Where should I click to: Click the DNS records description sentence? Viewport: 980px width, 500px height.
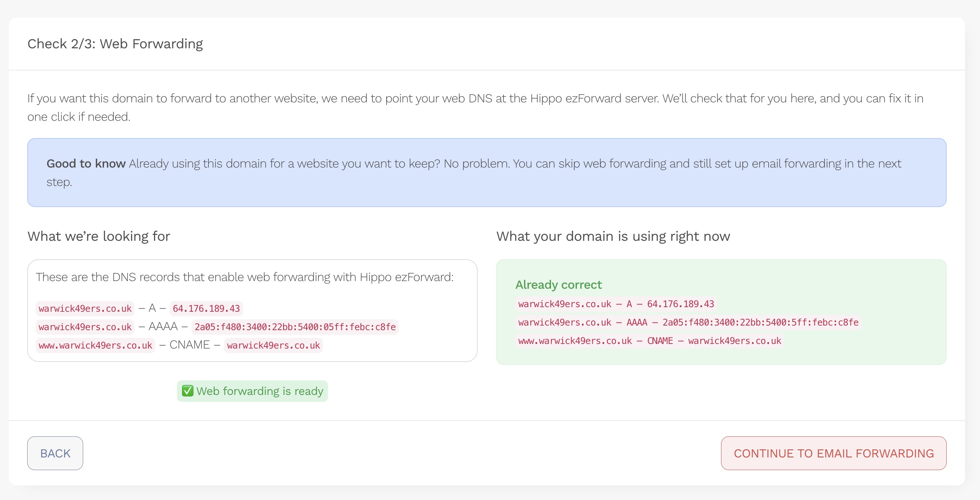(244, 277)
